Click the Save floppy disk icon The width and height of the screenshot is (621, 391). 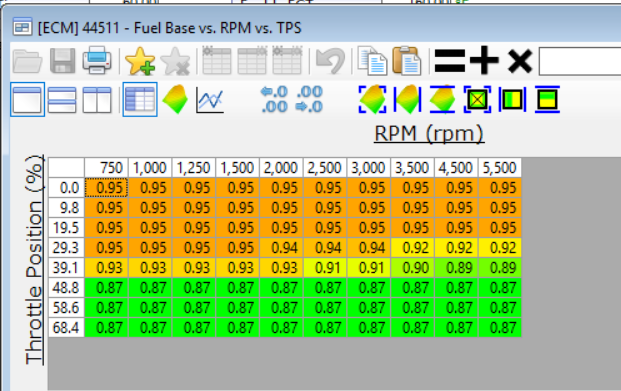63,61
